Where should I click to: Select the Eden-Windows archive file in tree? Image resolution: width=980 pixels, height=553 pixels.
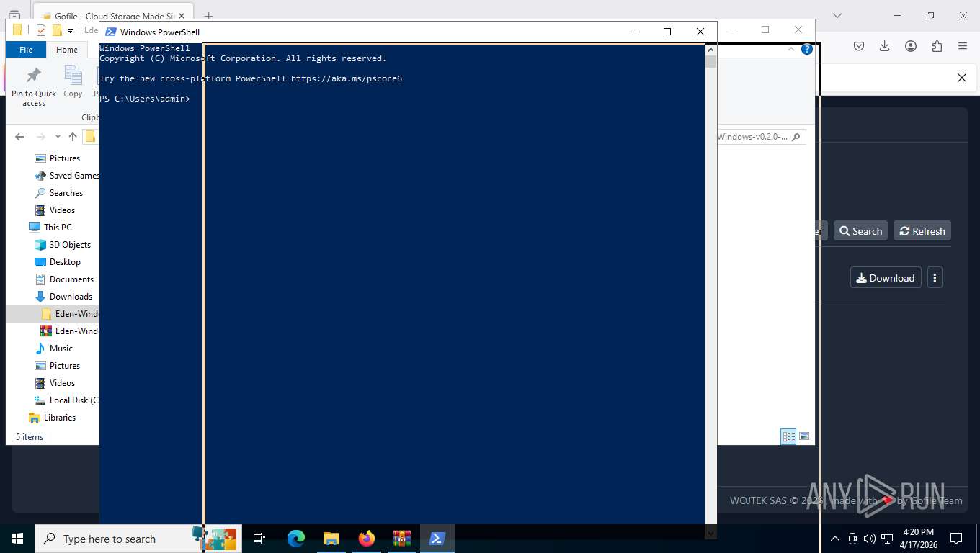click(x=70, y=331)
